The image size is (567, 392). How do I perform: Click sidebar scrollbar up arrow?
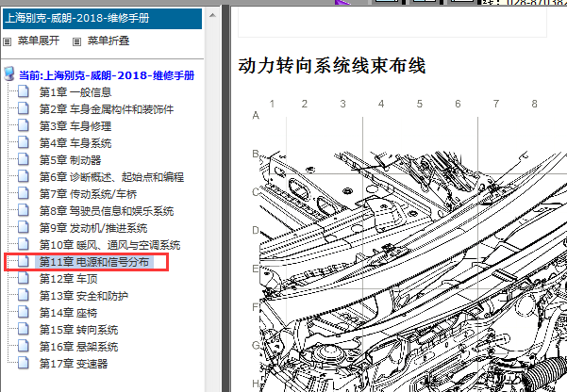click(212, 15)
